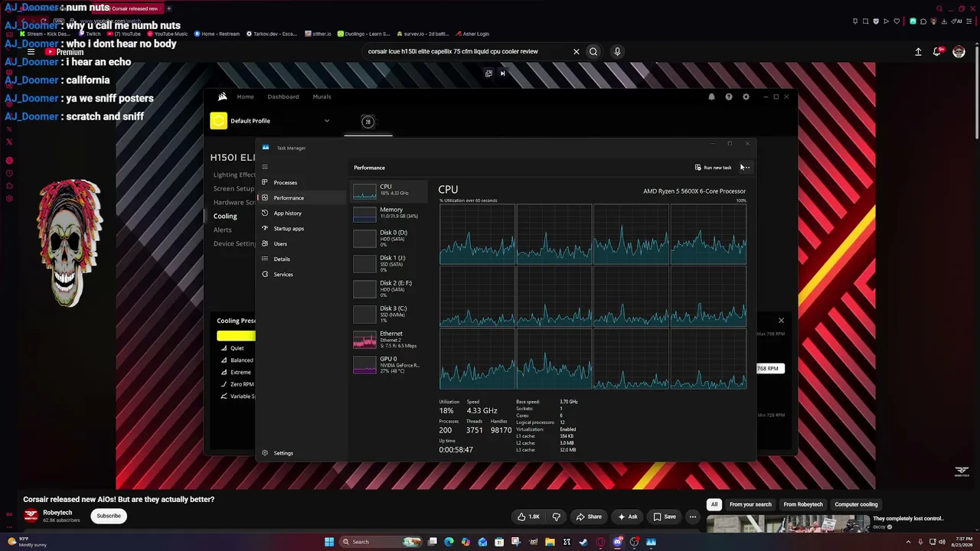Open Twitch bookmark in bookmarks bar
The width and height of the screenshot is (980, 551).
(x=90, y=34)
